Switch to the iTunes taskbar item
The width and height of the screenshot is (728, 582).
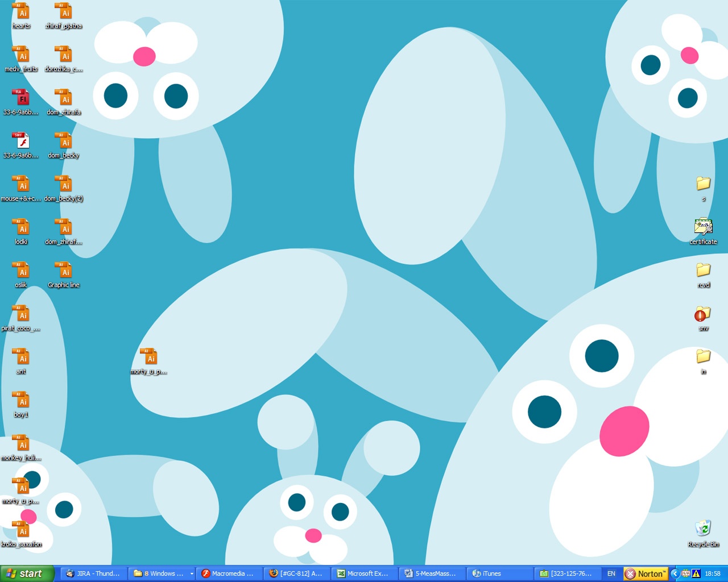pyautogui.click(x=499, y=574)
